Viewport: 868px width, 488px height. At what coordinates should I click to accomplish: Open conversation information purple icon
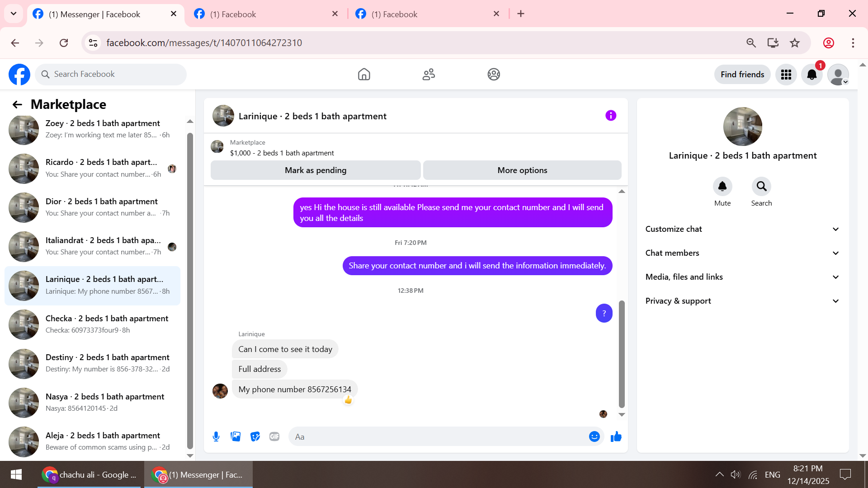click(611, 116)
